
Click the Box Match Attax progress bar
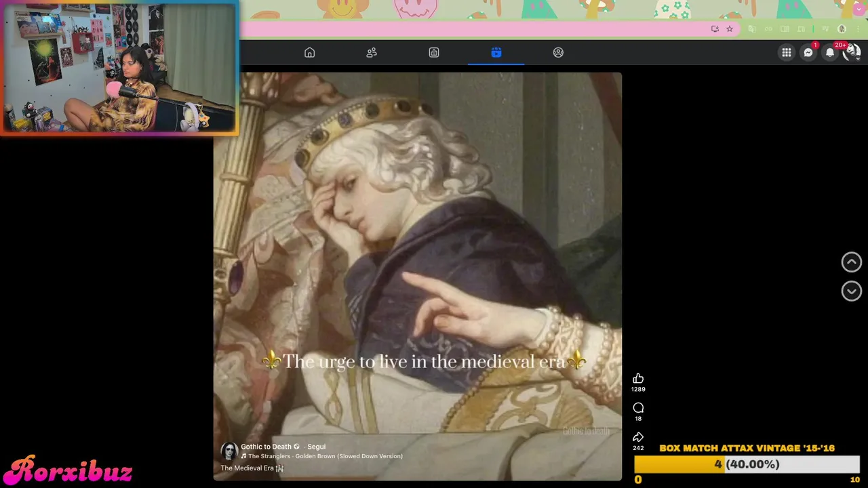pyautogui.click(x=747, y=464)
